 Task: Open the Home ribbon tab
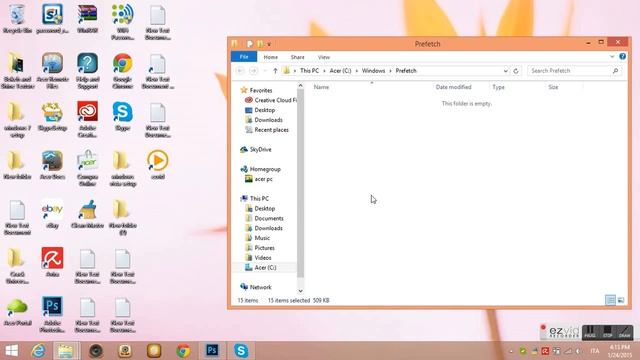pyautogui.click(x=271, y=57)
